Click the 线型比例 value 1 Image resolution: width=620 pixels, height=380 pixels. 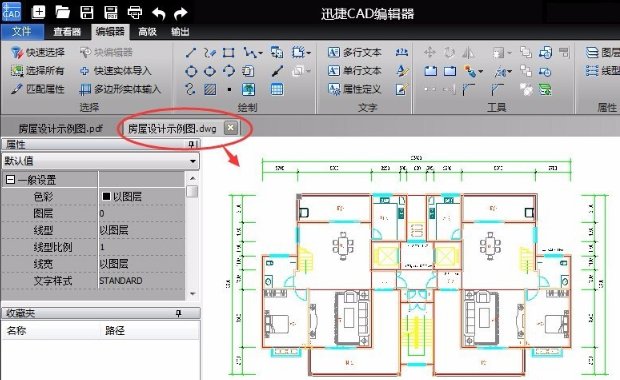[141, 247]
